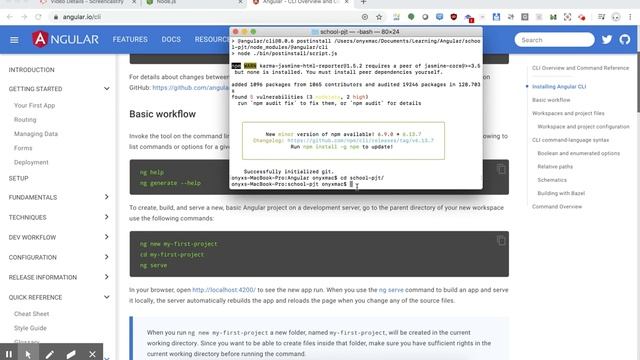
Task: Open Angular's Twitter icon link
Action: point(607,40)
